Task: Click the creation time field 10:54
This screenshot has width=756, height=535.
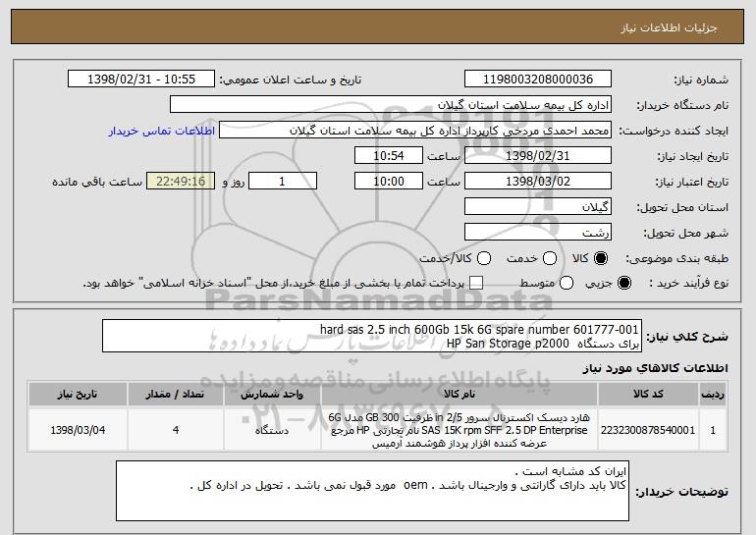Action: click(x=389, y=156)
